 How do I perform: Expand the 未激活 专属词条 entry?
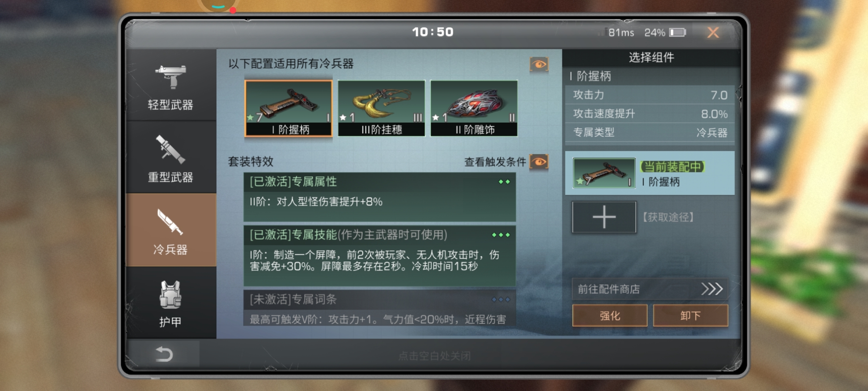pos(380,308)
